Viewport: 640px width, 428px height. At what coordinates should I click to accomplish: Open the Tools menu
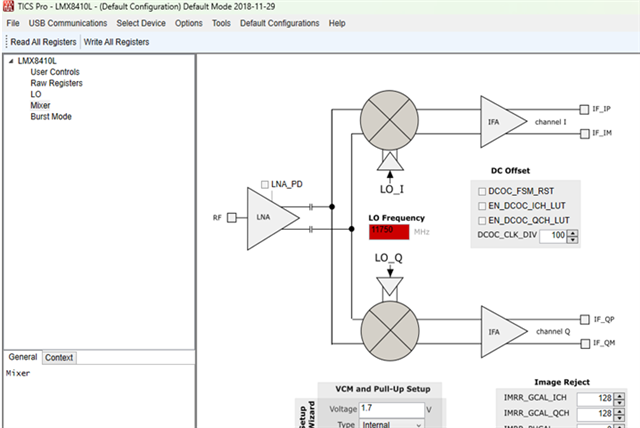tap(221, 23)
